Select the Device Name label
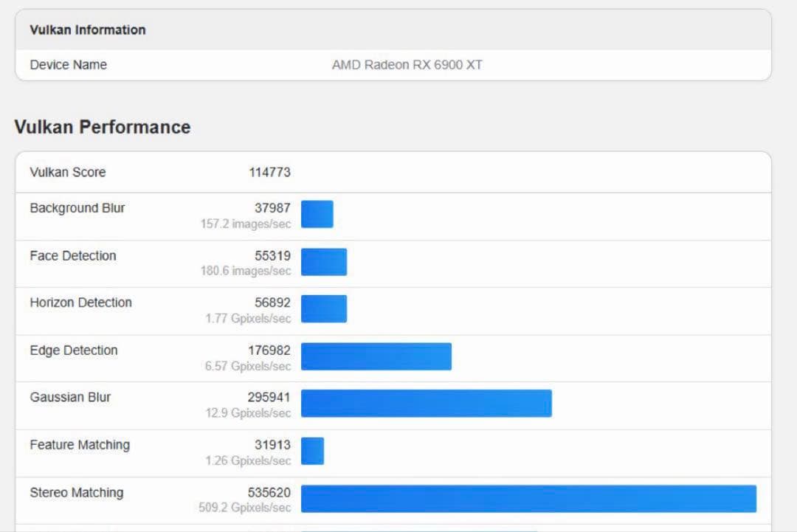797x532 pixels. (x=68, y=65)
